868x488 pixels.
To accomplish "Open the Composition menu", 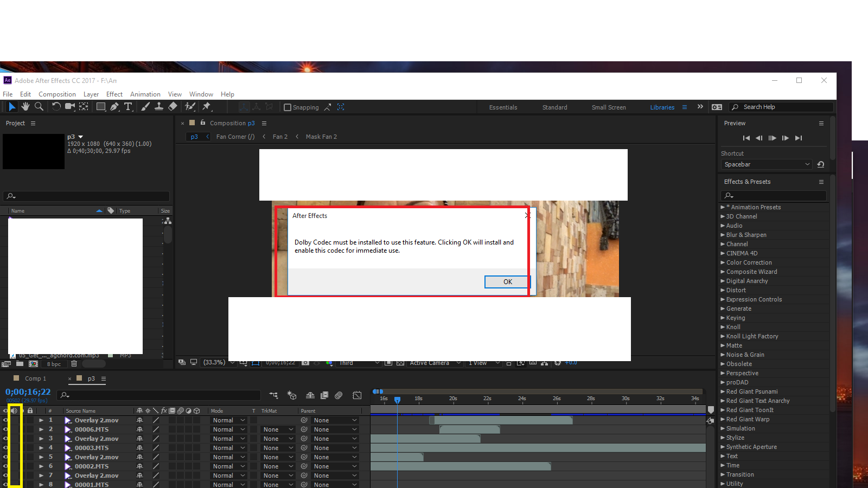I will coord(57,94).
